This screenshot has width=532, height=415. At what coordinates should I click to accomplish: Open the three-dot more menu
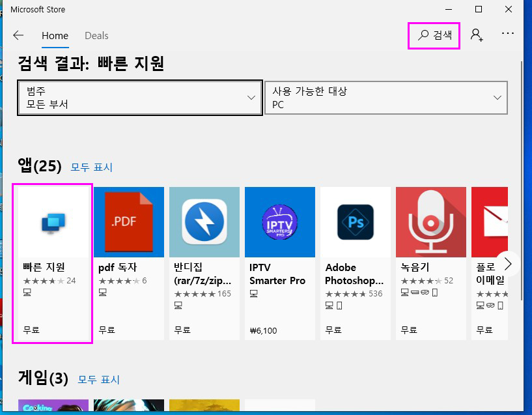point(507,33)
